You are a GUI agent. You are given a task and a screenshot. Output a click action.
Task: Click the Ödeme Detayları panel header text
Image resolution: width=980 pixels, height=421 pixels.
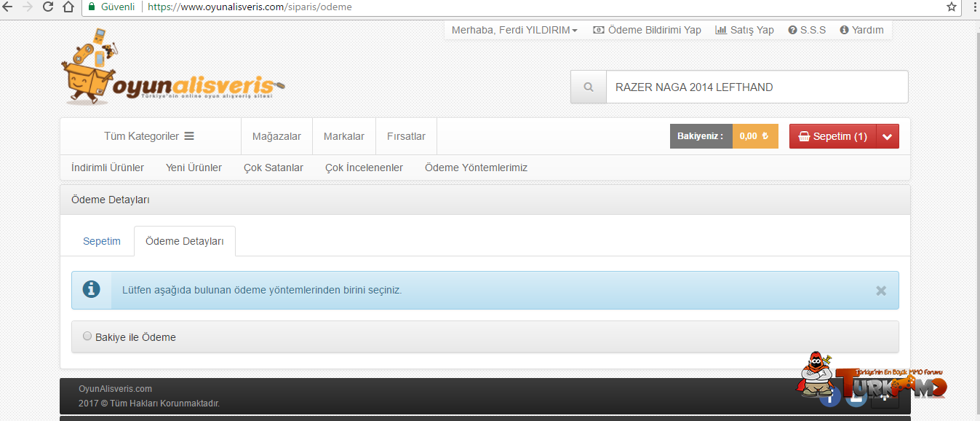111,200
